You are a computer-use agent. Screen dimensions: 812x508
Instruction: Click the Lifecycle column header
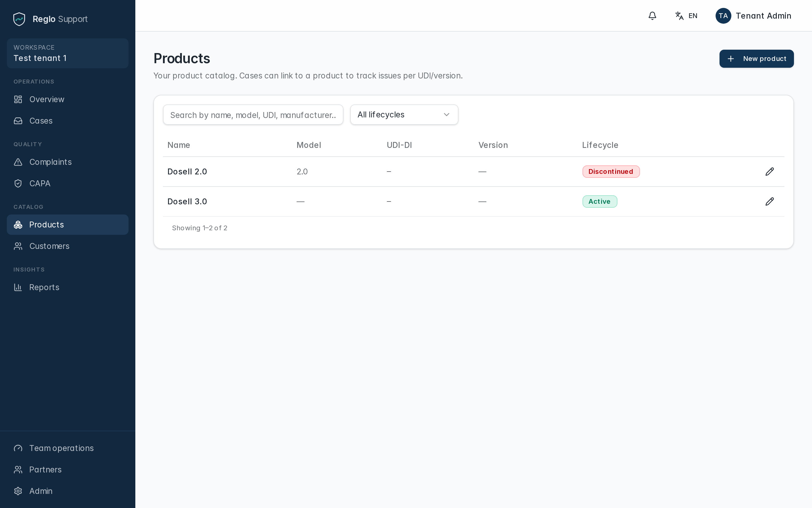[600, 145]
